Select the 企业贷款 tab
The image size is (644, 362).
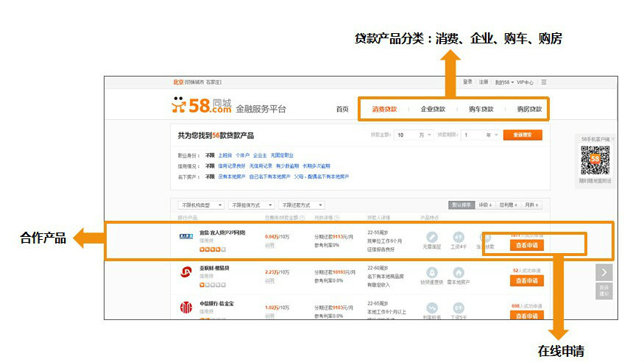433,109
